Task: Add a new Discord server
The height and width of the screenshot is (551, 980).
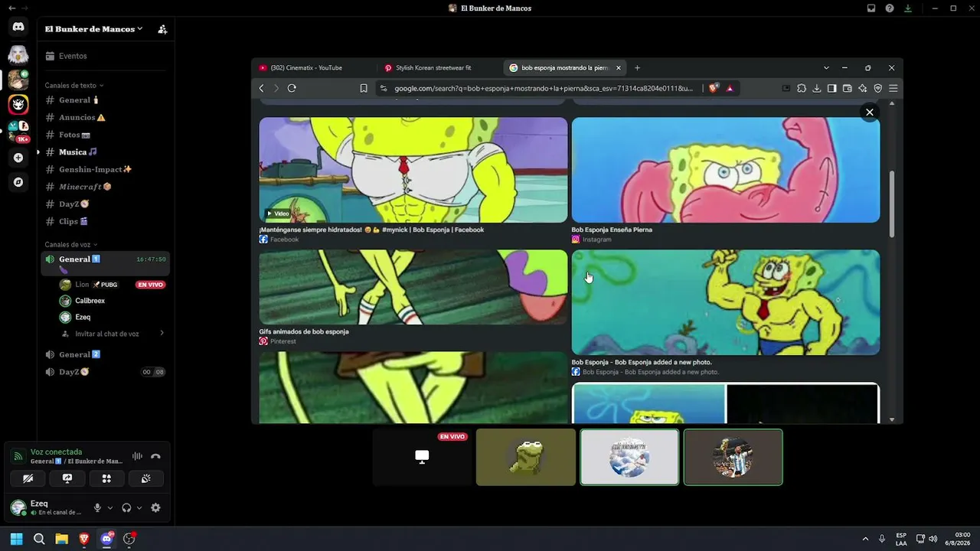Action: (18, 158)
